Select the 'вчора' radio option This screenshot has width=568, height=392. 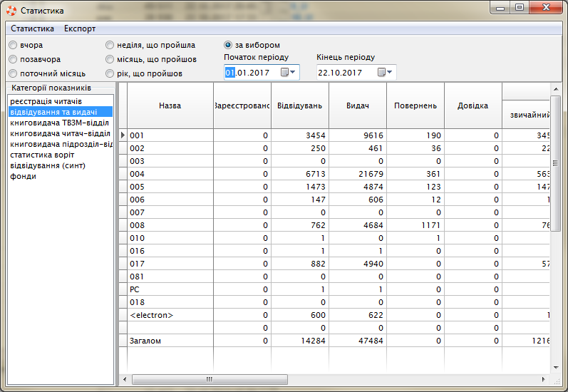click(x=13, y=45)
